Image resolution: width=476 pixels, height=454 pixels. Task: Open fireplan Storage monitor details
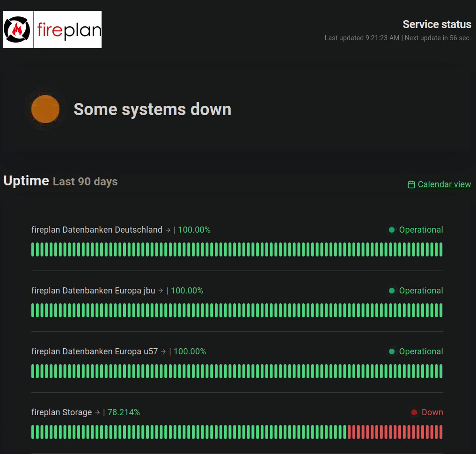pos(62,412)
